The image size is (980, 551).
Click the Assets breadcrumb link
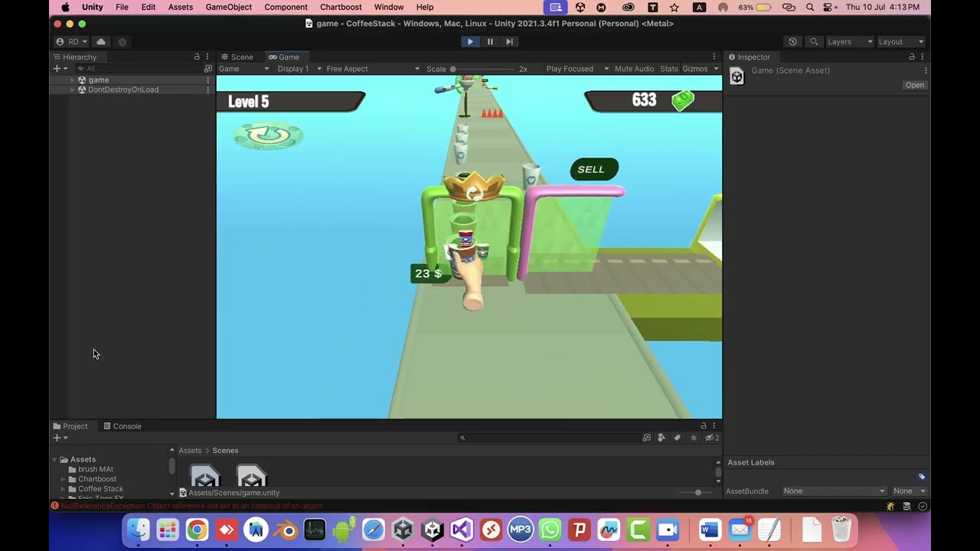(190, 451)
